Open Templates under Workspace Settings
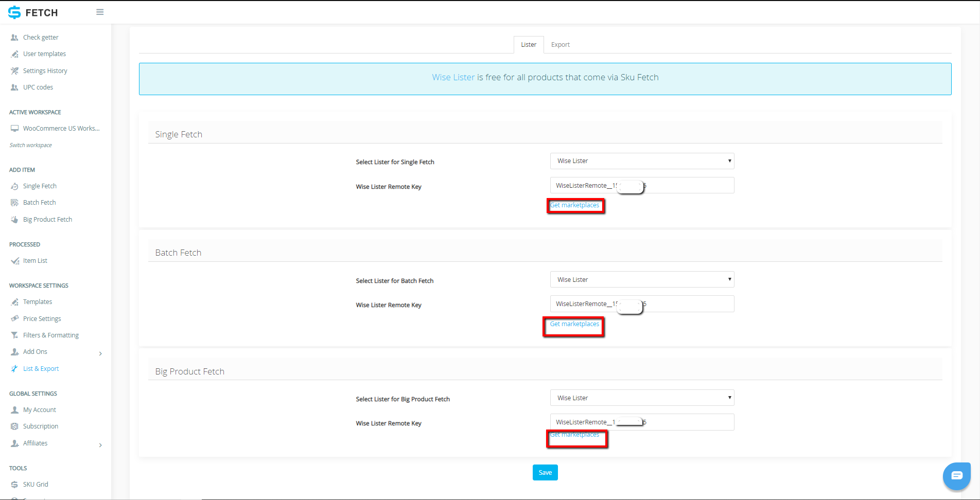Image resolution: width=980 pixels, height=500 pixels. tap(38, 302)
